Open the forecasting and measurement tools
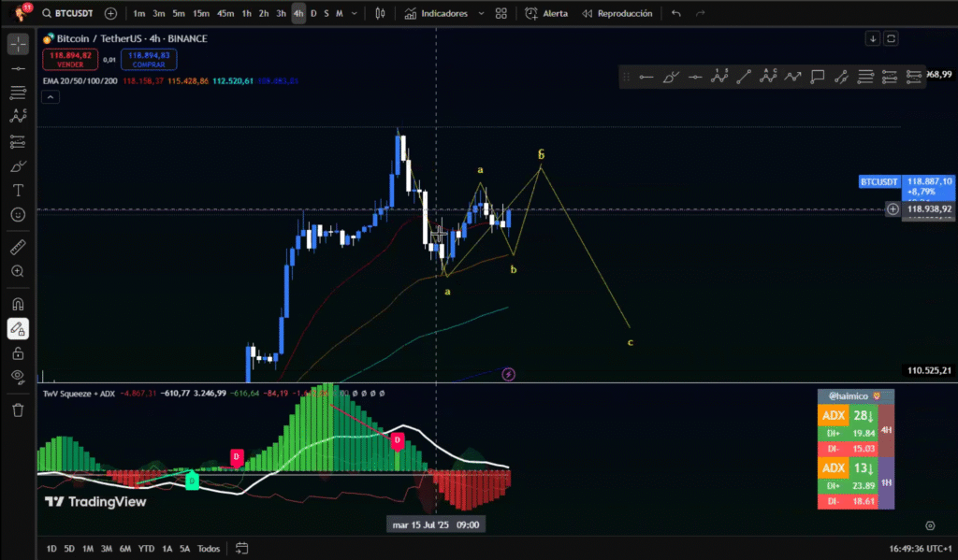The width and height of the screenshot is (958, 560). click(18, 142)
